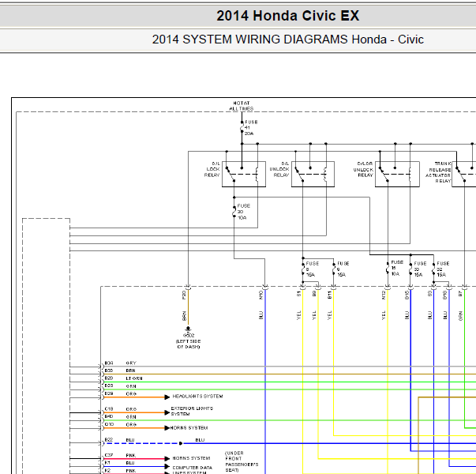Select the Fuse 41 20A symbol
The width and height of the screenshot is (476, 474).
(242, 127)
